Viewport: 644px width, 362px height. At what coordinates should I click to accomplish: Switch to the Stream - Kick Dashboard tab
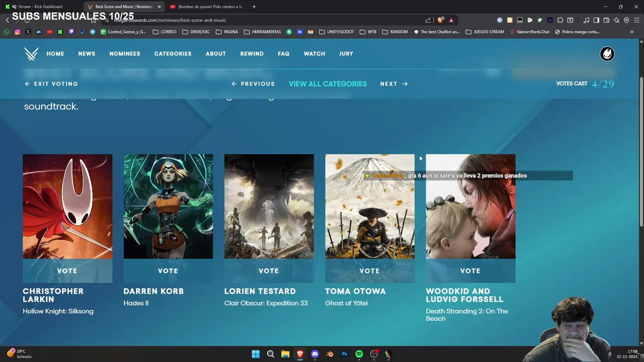[40, 7]
